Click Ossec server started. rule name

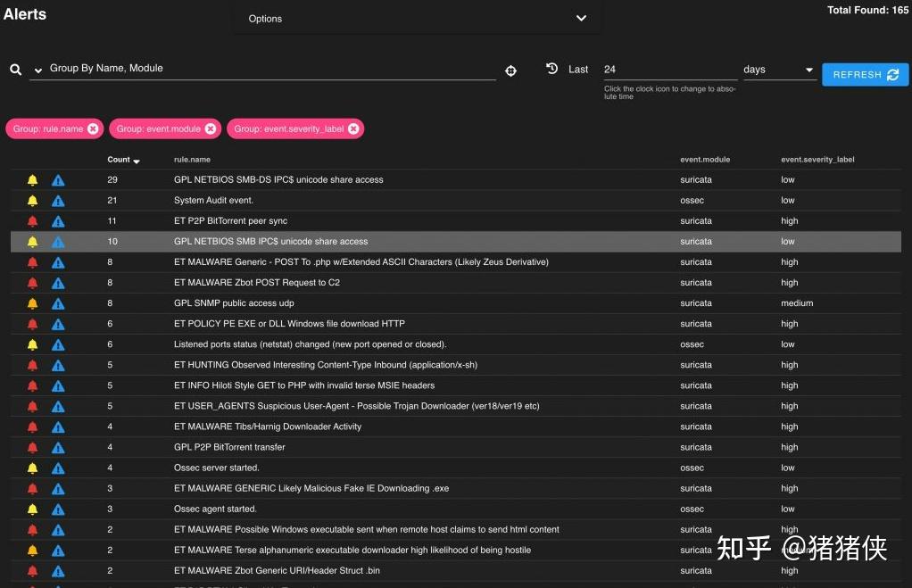click(216, 468)
